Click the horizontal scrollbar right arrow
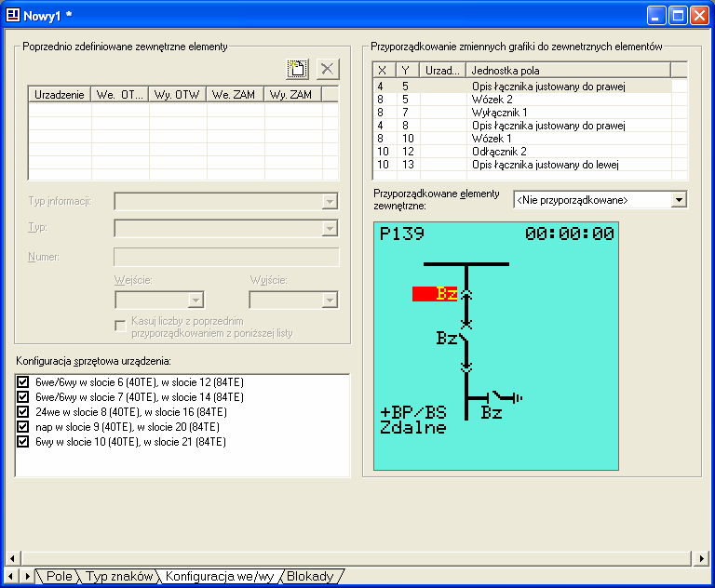This screenshot has height=588, width=715. click(701, 558)
